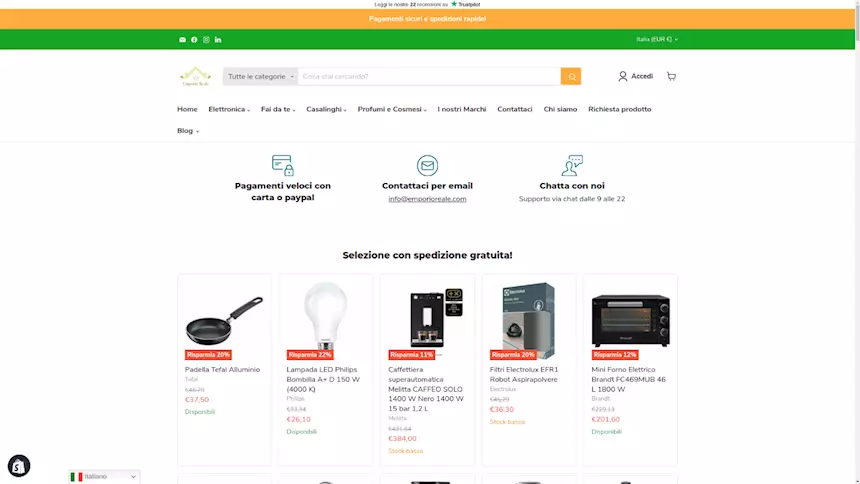Screen dimensions: 860x484
Task: Click the Philips brand name text
Action: coord(295,399)
